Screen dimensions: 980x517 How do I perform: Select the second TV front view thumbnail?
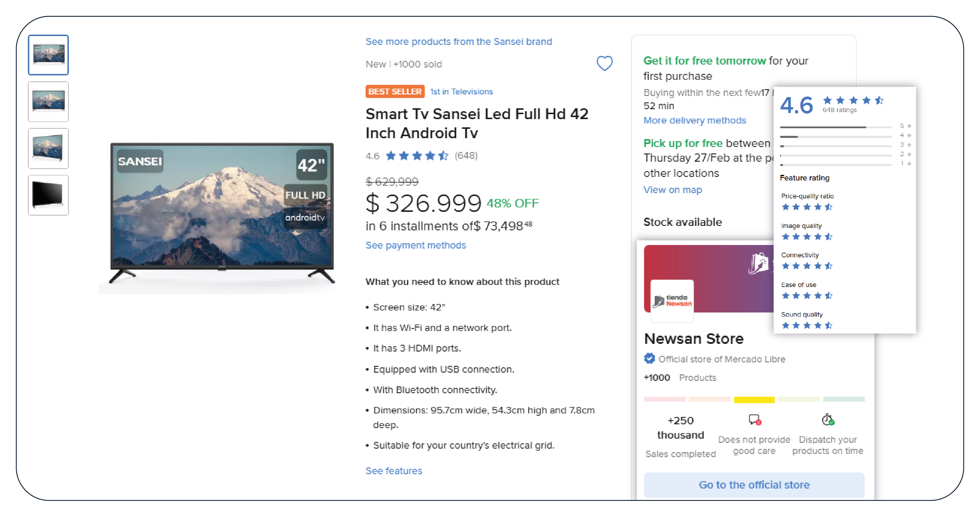click(x=48, y=102)
